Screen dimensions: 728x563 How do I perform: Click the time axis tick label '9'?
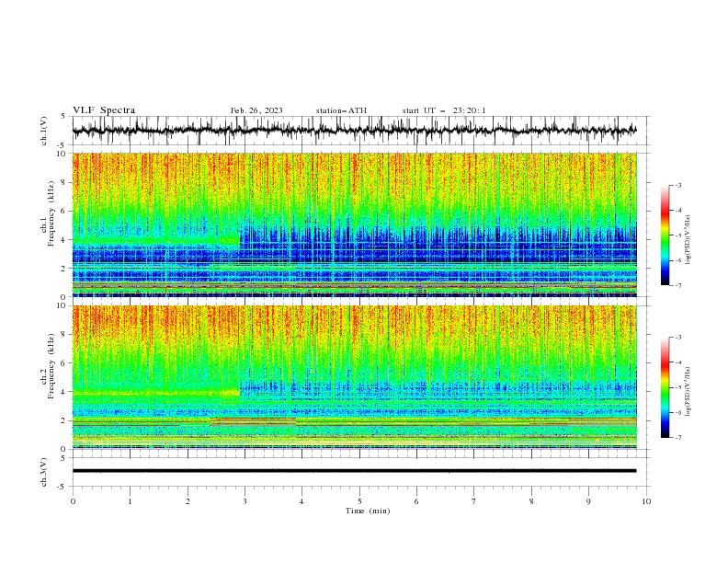click(588, 501)
